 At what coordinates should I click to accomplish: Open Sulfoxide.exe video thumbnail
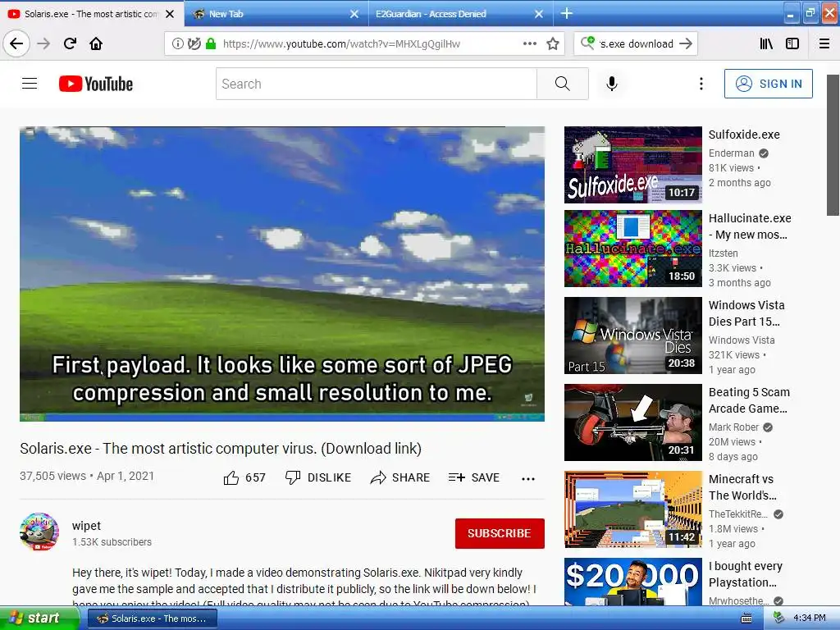click(x=633, y=165)
